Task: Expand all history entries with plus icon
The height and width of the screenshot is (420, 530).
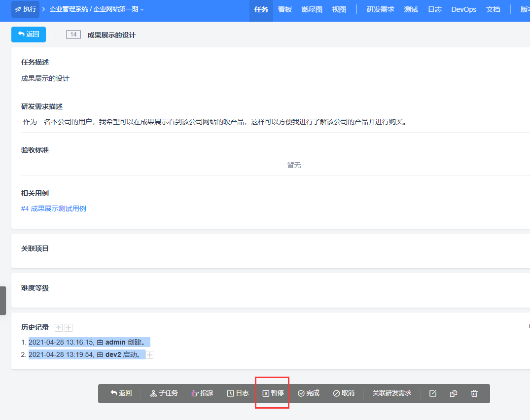Action: click(x=69, y=328)
